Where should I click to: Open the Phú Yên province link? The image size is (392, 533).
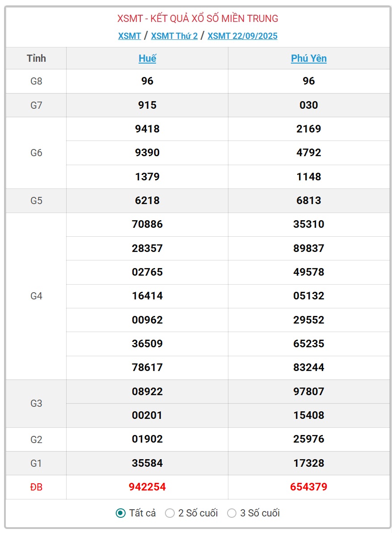click(309, 58)
